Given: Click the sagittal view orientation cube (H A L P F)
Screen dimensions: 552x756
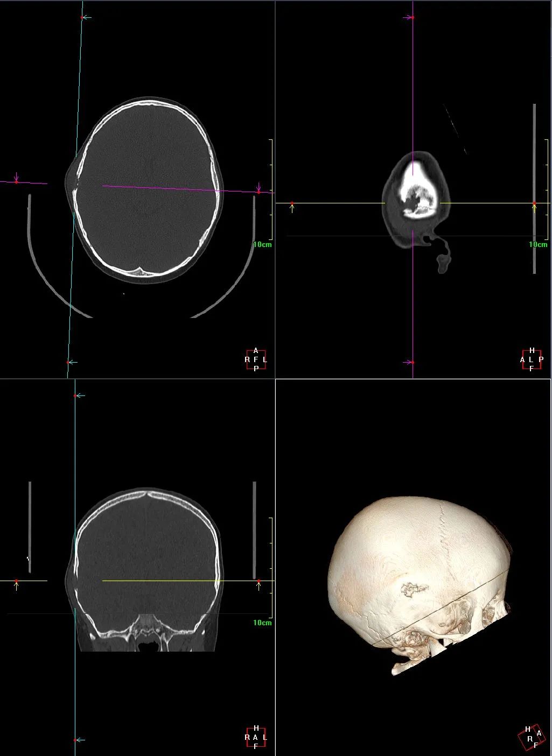Looking at the screenshot, I should (x=532, y=359).
